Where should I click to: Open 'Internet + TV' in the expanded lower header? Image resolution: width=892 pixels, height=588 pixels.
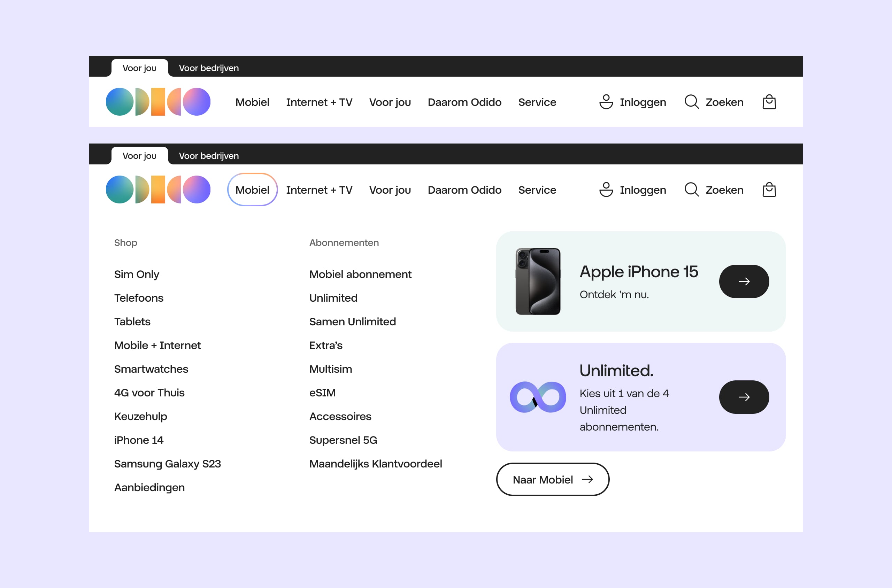(319, 190)
